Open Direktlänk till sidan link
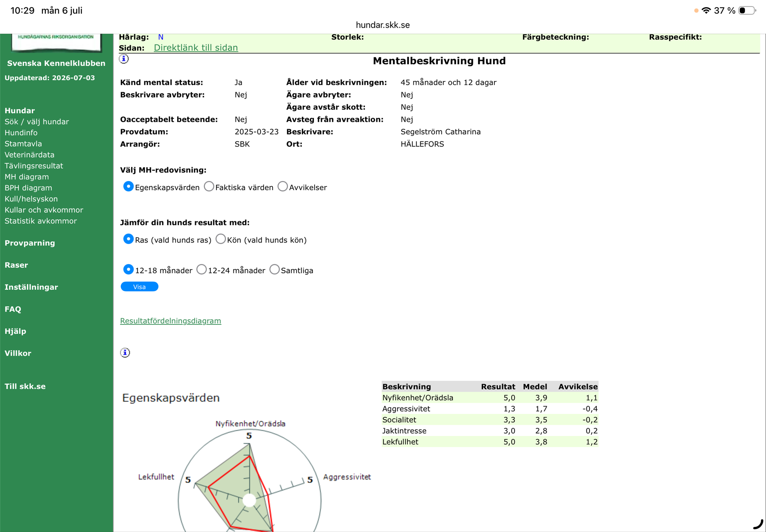The height and width of the screenshot is (532, 766). (x=196, y=48)
